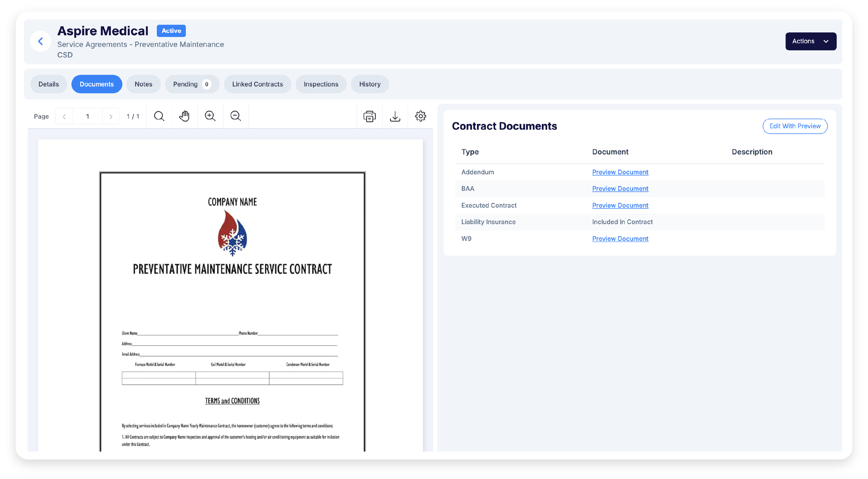The height and width of the screenshot is (479, 868).
Task: Print the preventative maintenance contract
Action: [x=369, y=116]
